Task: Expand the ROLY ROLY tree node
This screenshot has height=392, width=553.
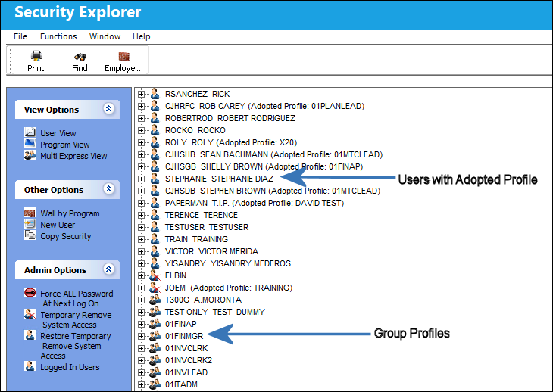Action: click(141, 142)
